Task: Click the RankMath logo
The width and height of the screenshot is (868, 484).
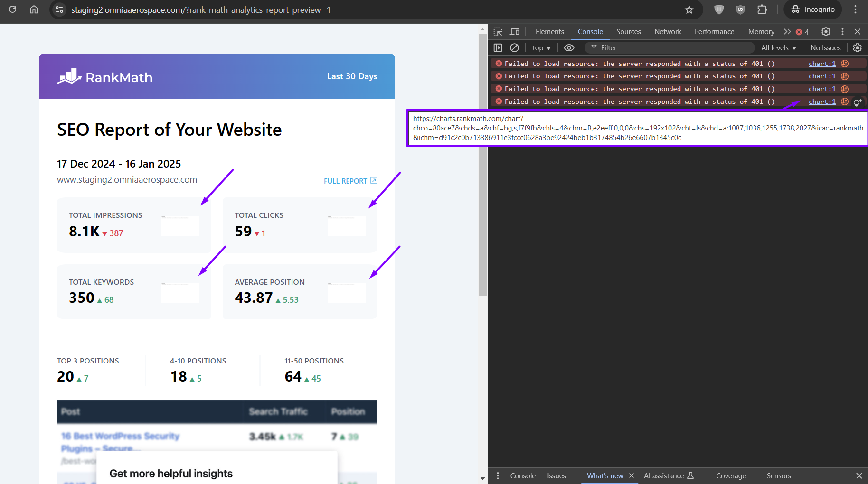Action: click(105, 76)
